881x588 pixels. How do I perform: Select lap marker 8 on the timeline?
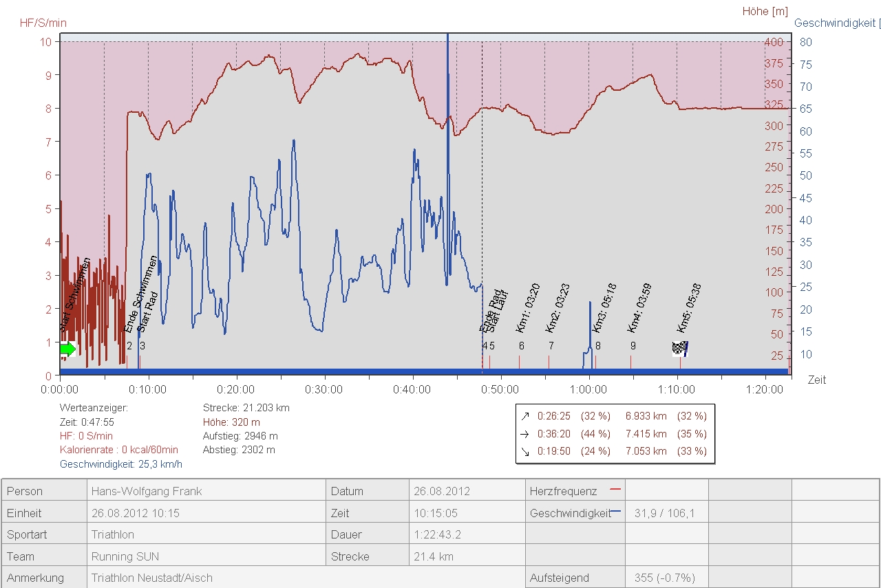point(597,347)
